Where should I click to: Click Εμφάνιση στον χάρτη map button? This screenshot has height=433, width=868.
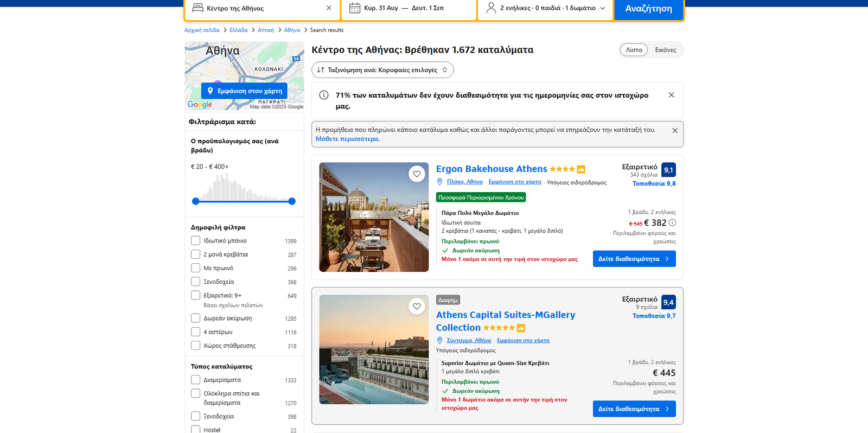tap(244, 91)
